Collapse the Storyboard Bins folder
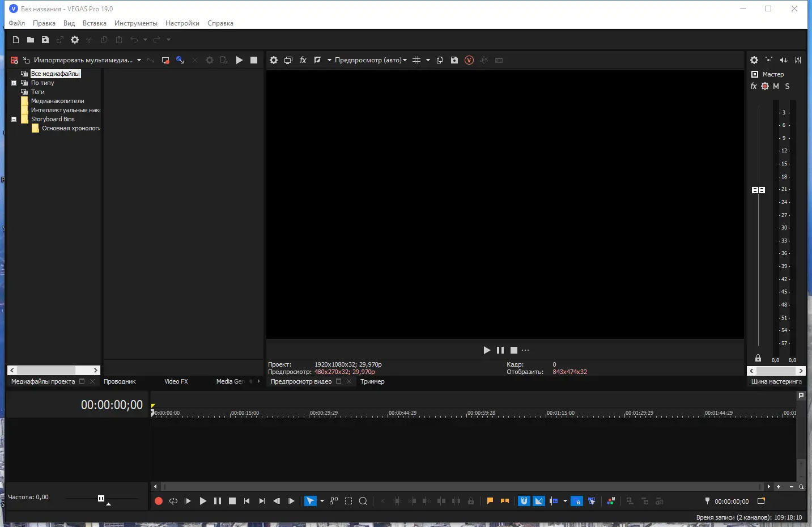Image resolution: width=812 pixels, height=527 pixels. tap(14, 119)
